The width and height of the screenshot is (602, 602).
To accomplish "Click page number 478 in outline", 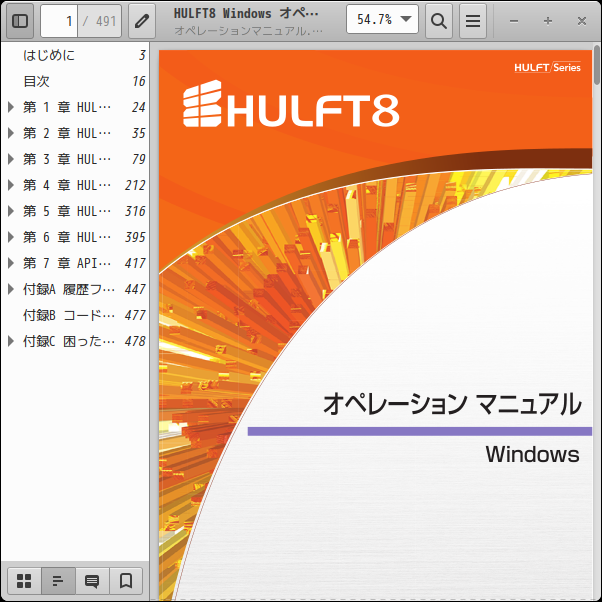I will (135, 341).
